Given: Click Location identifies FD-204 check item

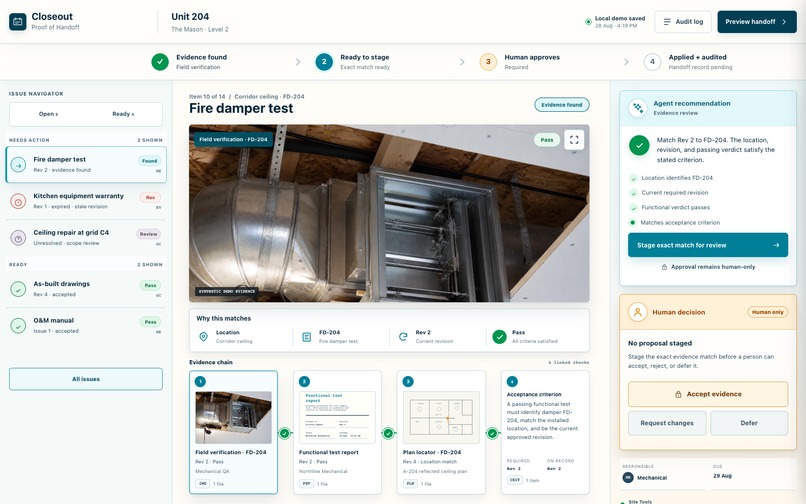Looking at the screenshot, I should (671, 178).
